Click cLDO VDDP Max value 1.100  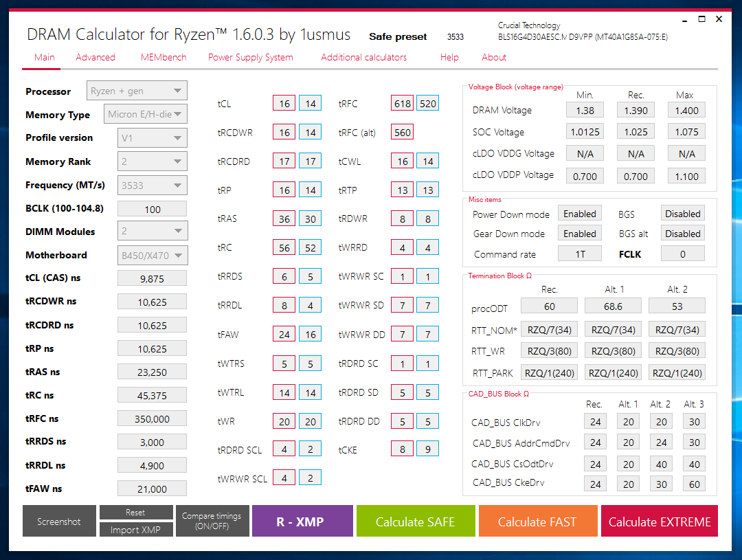coord(686,176)
